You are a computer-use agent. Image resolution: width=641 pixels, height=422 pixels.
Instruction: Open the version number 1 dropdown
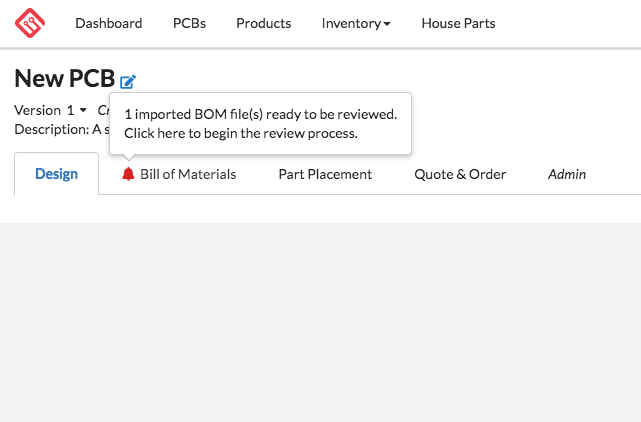77,110
